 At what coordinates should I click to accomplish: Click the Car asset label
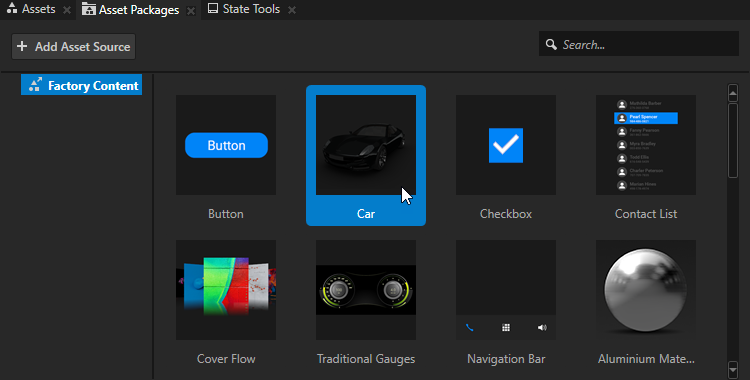tap(366, 214)
